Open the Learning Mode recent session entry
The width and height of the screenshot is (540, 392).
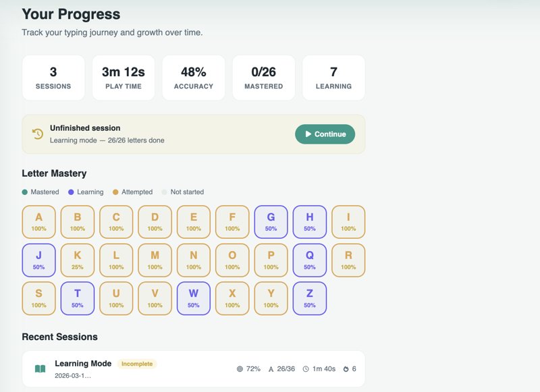click(x=193, y=369)
